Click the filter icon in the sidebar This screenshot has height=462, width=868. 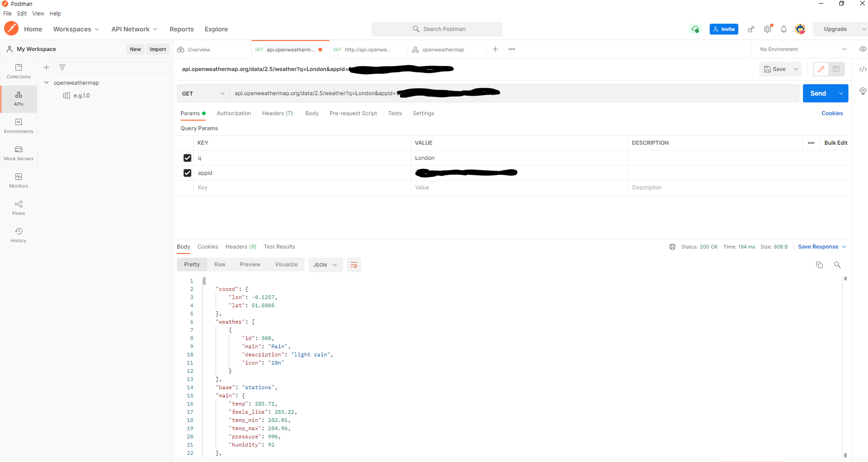(x=62, y=67)
